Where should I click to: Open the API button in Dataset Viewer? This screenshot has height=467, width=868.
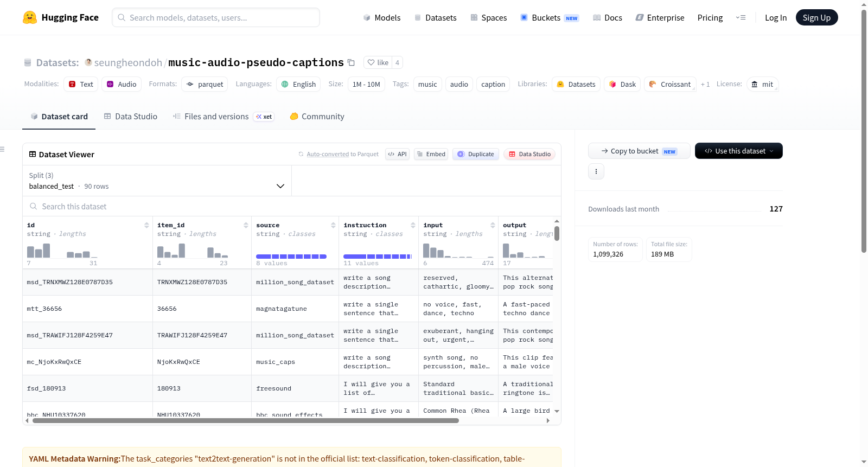[x=397, y=154]
